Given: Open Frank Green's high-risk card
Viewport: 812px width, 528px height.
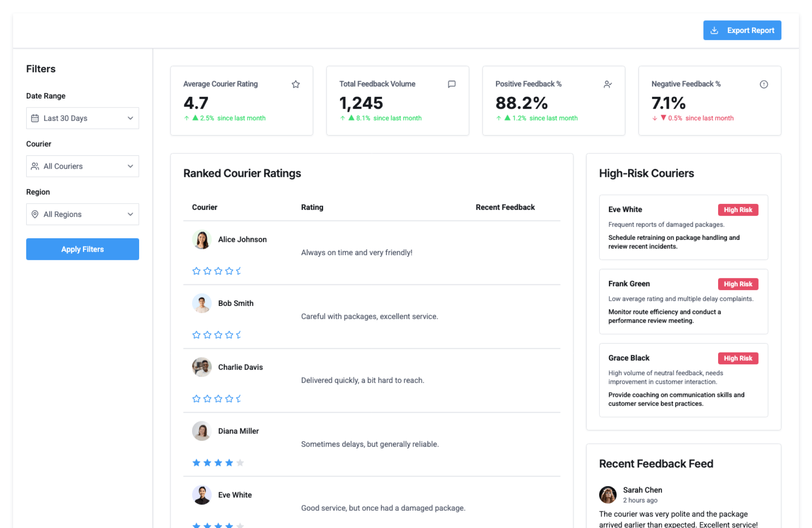Looking at the screenshot, I should 683,302.
